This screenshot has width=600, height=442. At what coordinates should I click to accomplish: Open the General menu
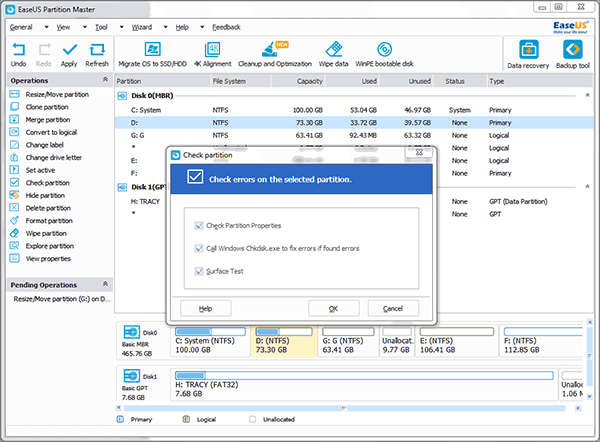coord(21,27)
